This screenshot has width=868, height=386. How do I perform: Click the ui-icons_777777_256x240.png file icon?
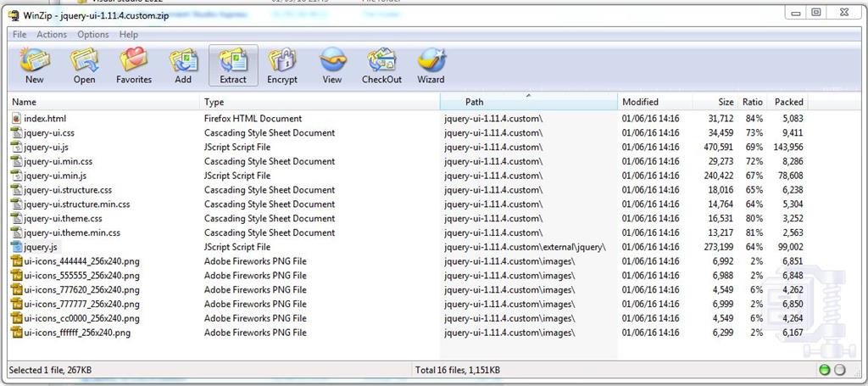(16, 304)
